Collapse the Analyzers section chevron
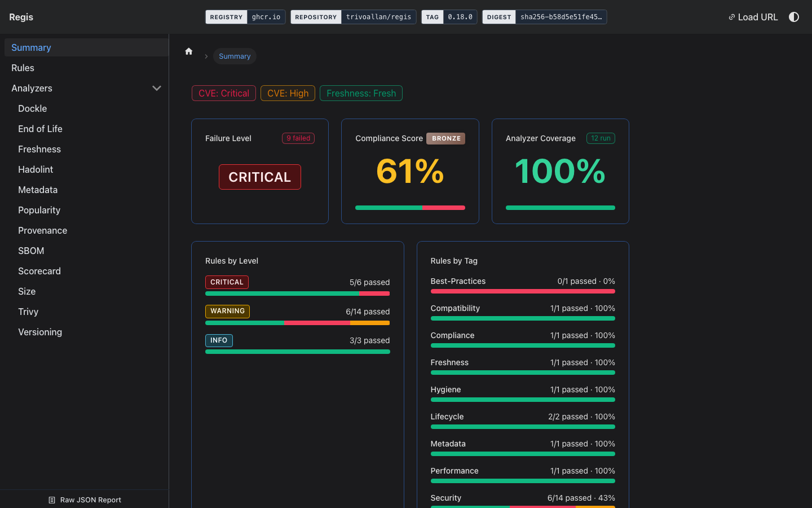This screenshot has height=508, width=812. point(157,88)
